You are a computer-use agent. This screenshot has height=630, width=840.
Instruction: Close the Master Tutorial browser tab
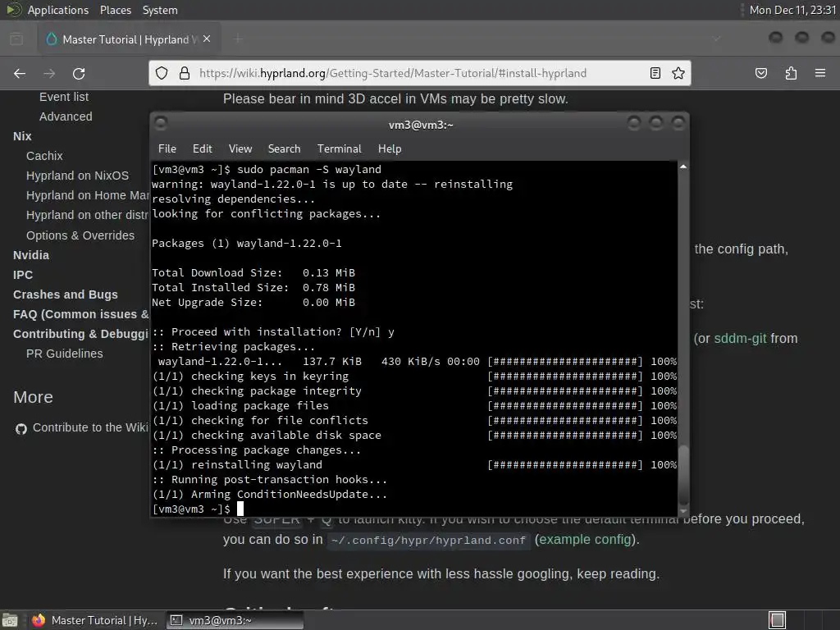207,39
